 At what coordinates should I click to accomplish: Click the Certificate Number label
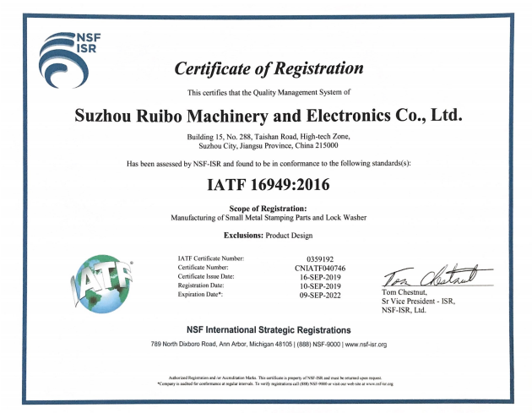coord(203,268)
